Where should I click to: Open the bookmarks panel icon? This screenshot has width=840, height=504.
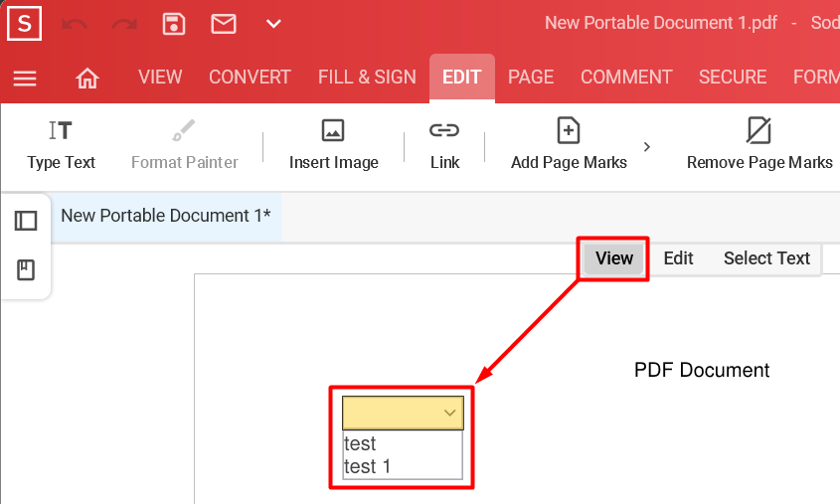pos(26,270)
